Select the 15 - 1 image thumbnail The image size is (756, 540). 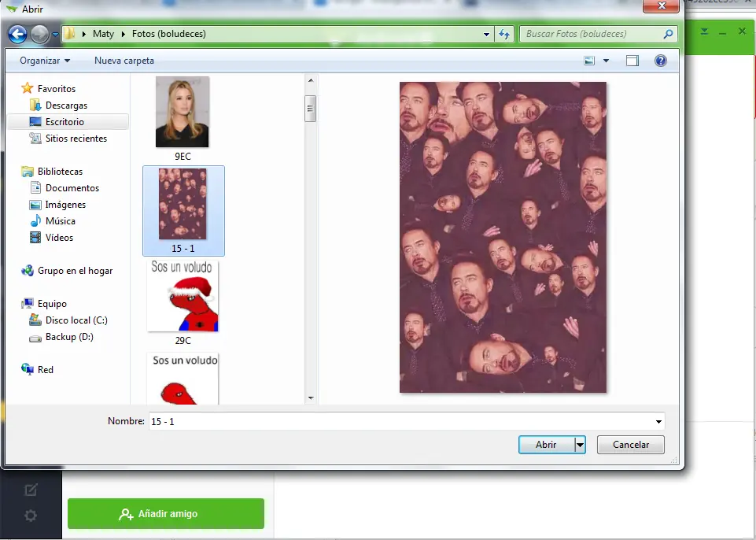coord(183,204)
